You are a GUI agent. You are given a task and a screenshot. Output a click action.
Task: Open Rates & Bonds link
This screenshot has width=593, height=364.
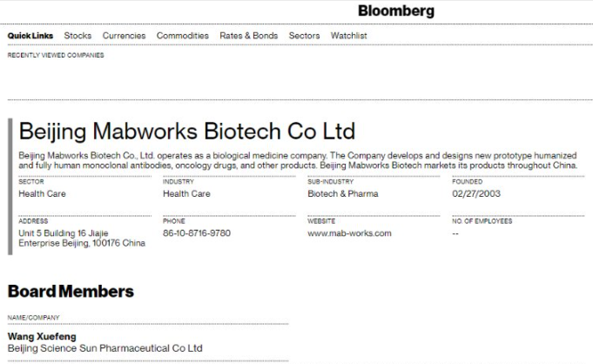click(x=248, y=36)
